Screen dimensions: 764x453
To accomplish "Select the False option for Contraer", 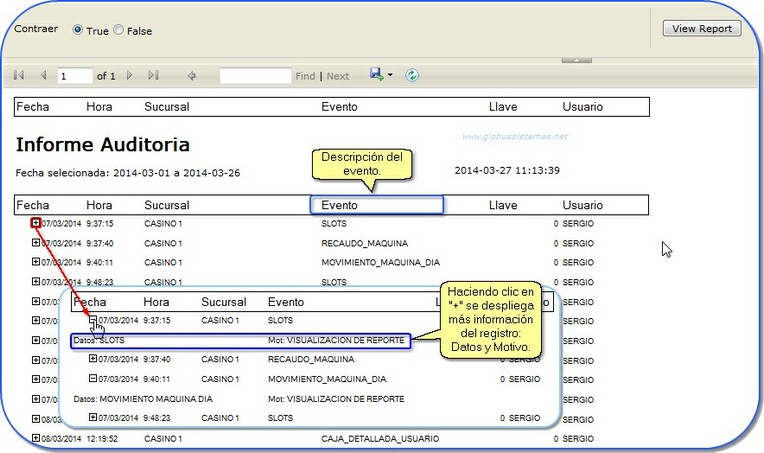I will coord(118,30).
